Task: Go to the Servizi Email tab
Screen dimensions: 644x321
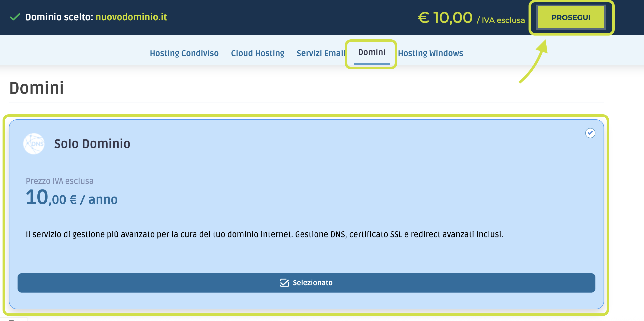Action: click(320, 53)
